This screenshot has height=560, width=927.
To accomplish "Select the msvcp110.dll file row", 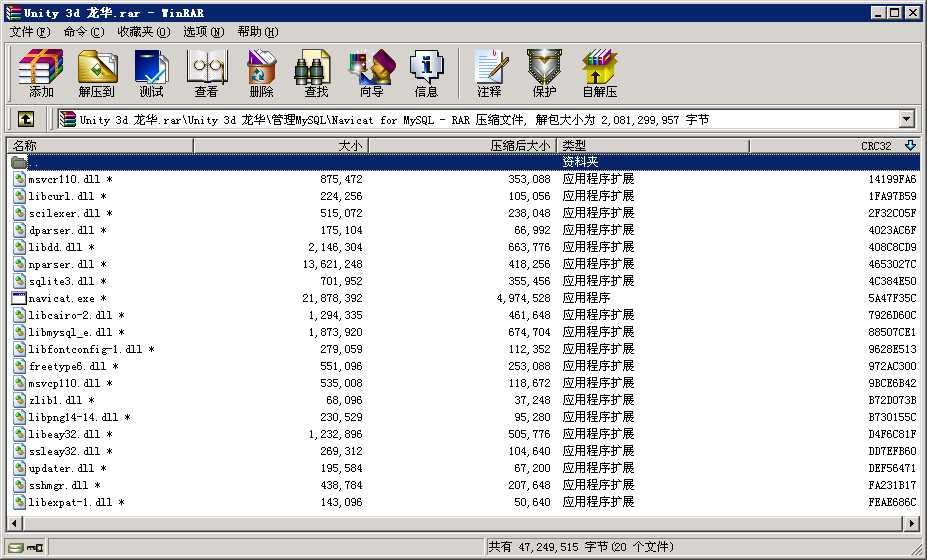I will pyautogui.click(x=464, y=383).
